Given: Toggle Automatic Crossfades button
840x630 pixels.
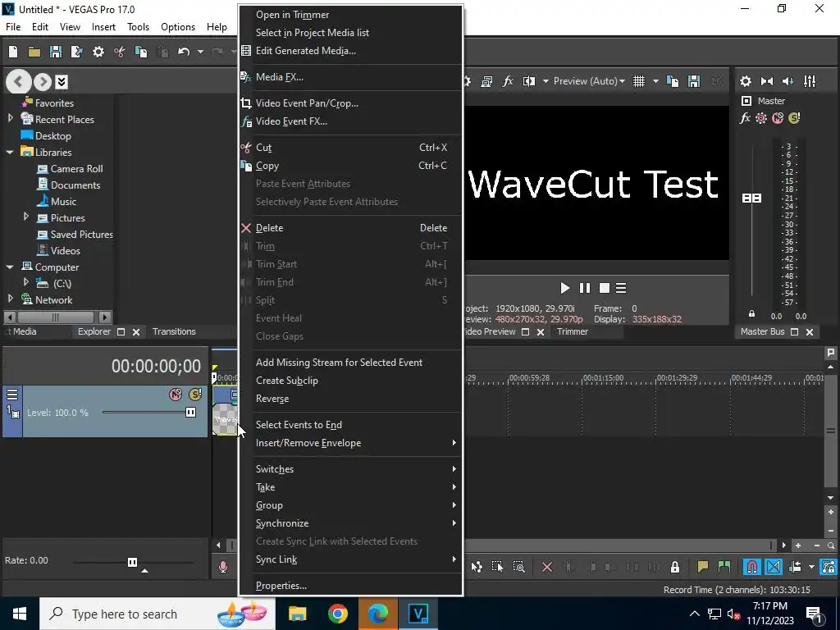Looking at the screenshot, I should pos(774,567).
